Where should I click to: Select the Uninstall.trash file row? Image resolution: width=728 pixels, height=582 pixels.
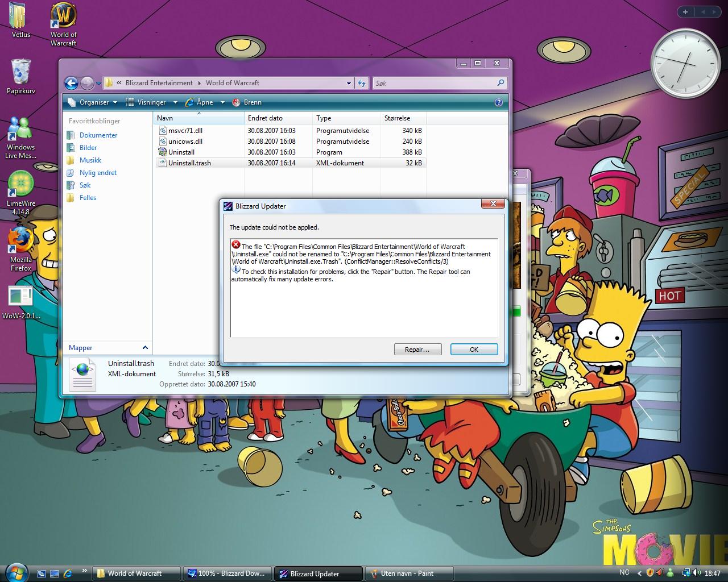pos(290,163)
